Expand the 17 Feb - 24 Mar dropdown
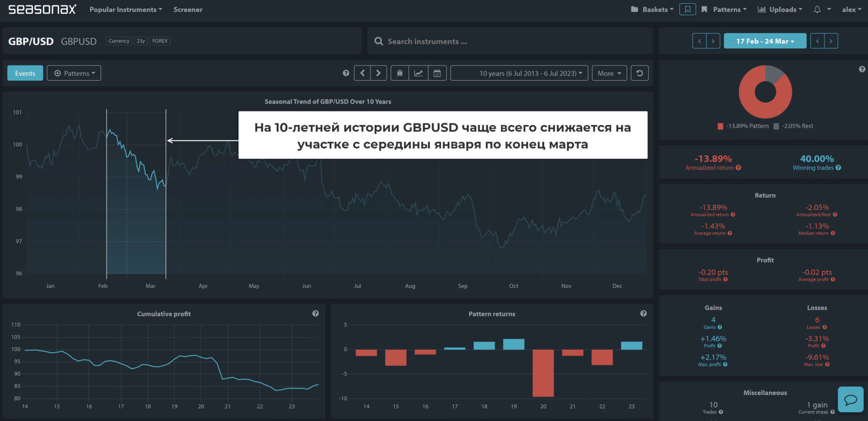Viewport: 868px width, 421px height. click(765, 41)
